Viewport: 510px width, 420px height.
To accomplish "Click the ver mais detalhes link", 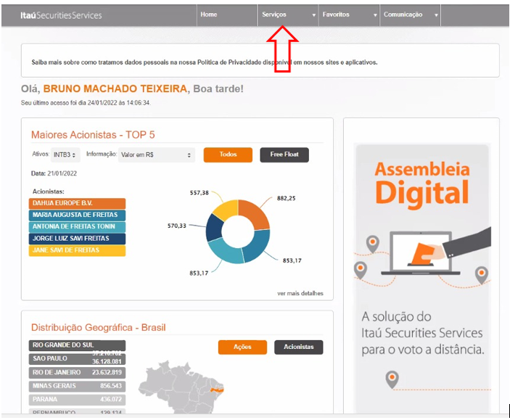I will tap(300, 293).
